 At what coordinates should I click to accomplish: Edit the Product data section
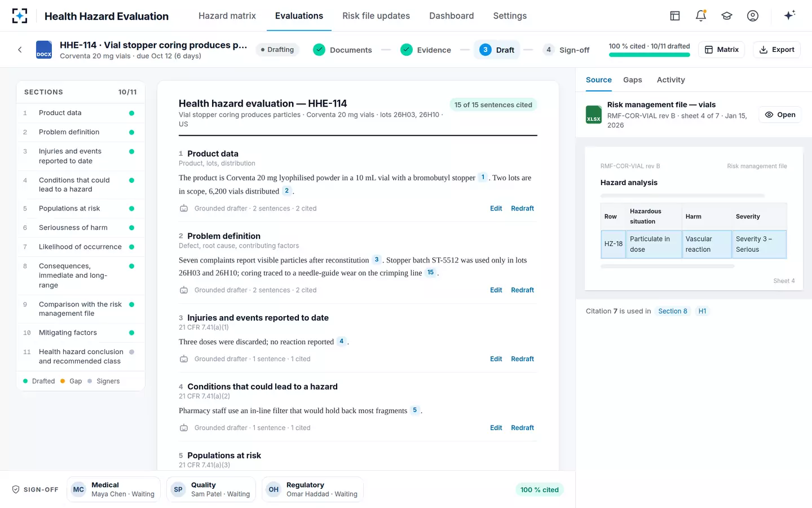point(496,208)
